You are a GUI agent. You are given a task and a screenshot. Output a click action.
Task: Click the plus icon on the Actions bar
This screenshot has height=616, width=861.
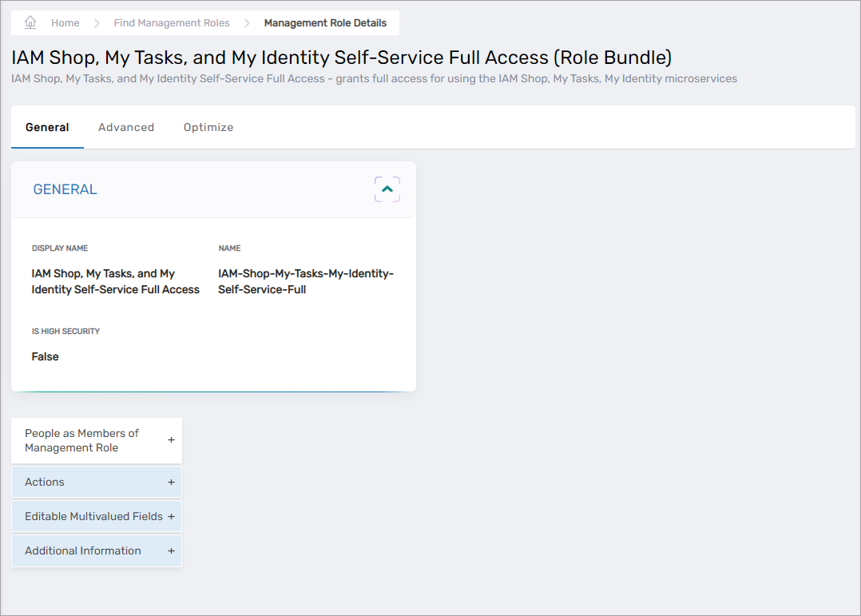[171, 482]
